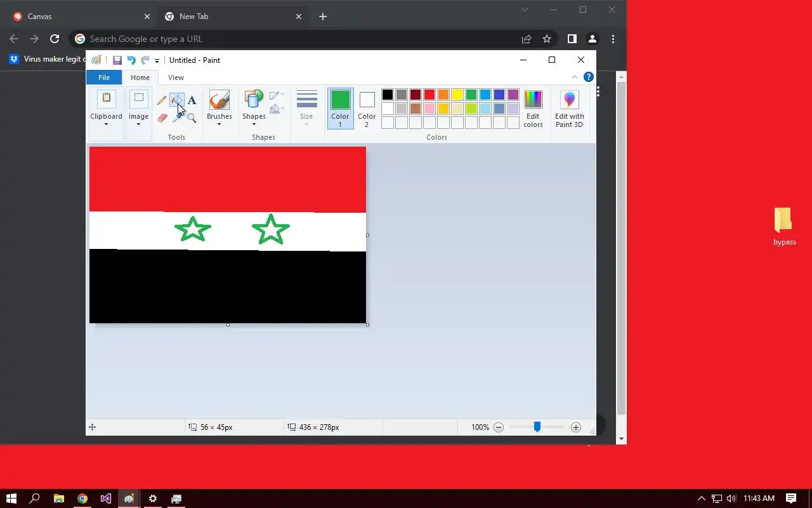Open the shape Outline dropdown

tap(277, 95)
